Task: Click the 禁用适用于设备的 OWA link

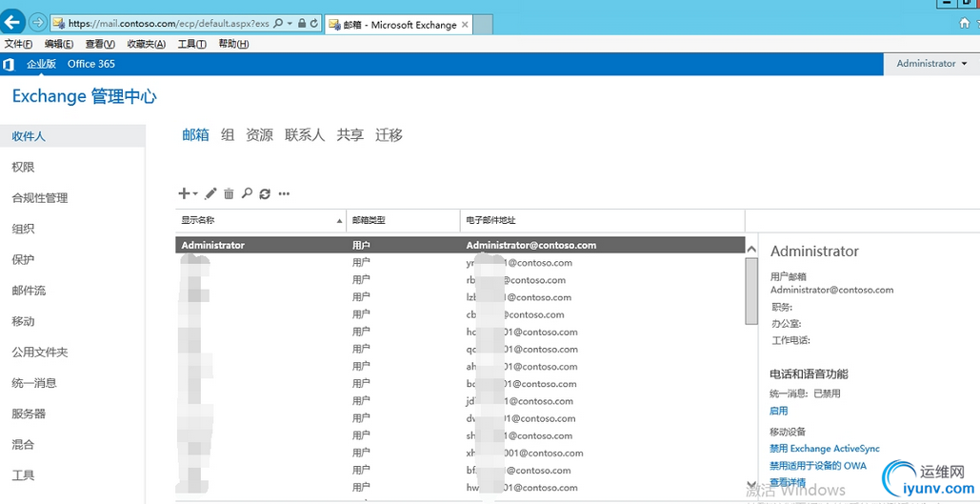Action: (x=817, y=465)
